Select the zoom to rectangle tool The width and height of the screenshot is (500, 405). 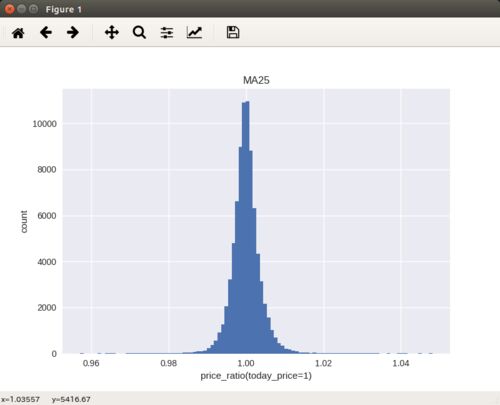(x=139, y=33)
